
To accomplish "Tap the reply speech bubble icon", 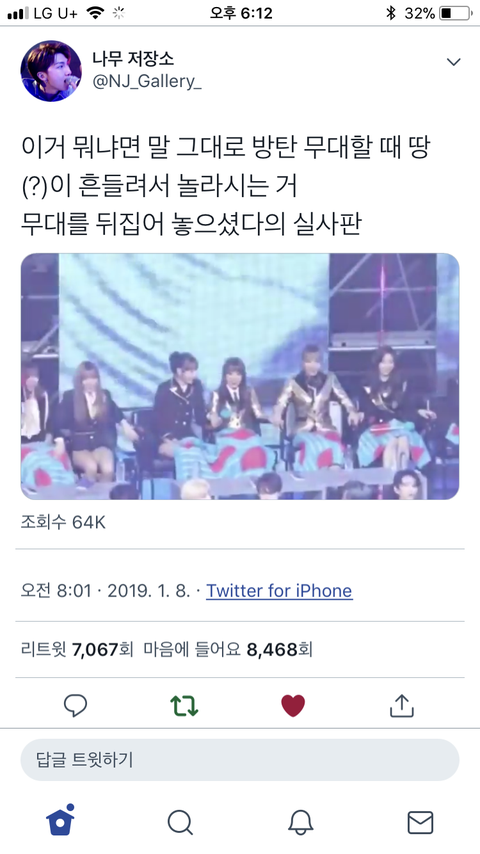I will 75,705.
